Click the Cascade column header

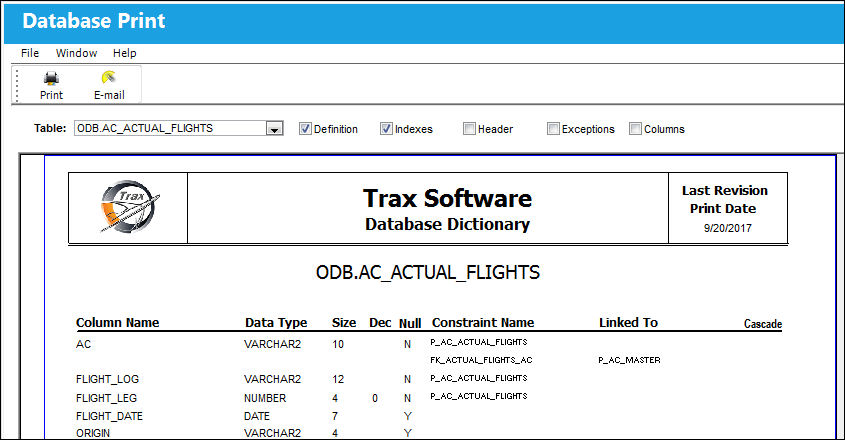763,324
